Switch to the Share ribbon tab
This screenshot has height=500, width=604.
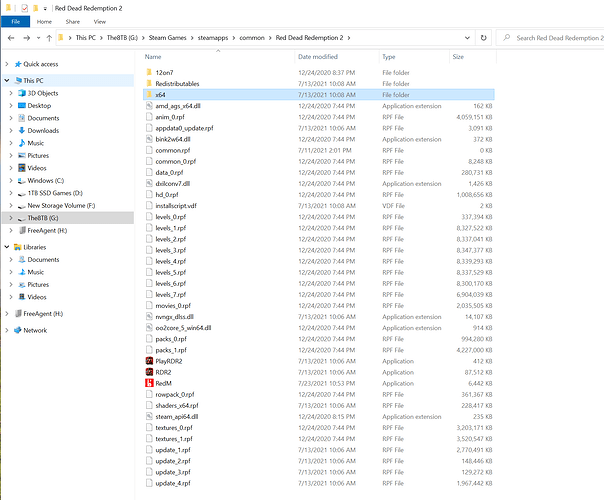pyautogui.click(x=72, y=22)
